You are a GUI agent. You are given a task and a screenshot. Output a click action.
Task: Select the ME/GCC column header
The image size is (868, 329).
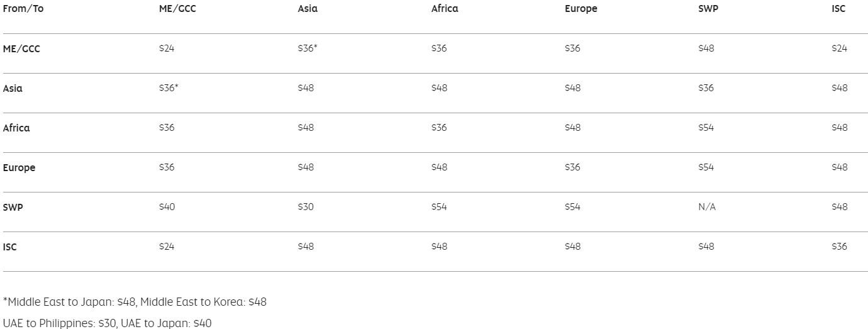pyautogui.click(x=177, y=9)
